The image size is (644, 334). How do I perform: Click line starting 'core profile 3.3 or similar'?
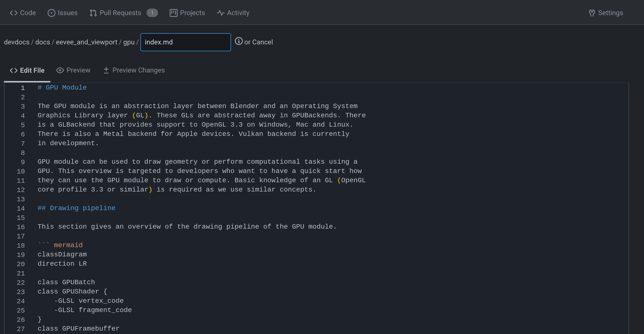coord(177,189)
